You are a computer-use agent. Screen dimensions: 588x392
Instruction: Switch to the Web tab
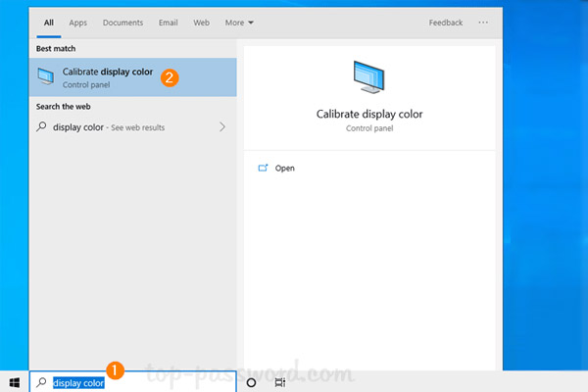201,23
